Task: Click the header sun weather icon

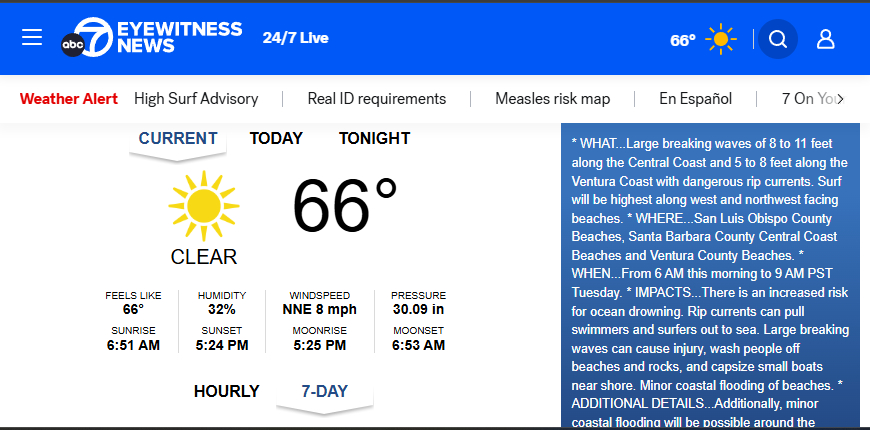Action: point(720,40)
